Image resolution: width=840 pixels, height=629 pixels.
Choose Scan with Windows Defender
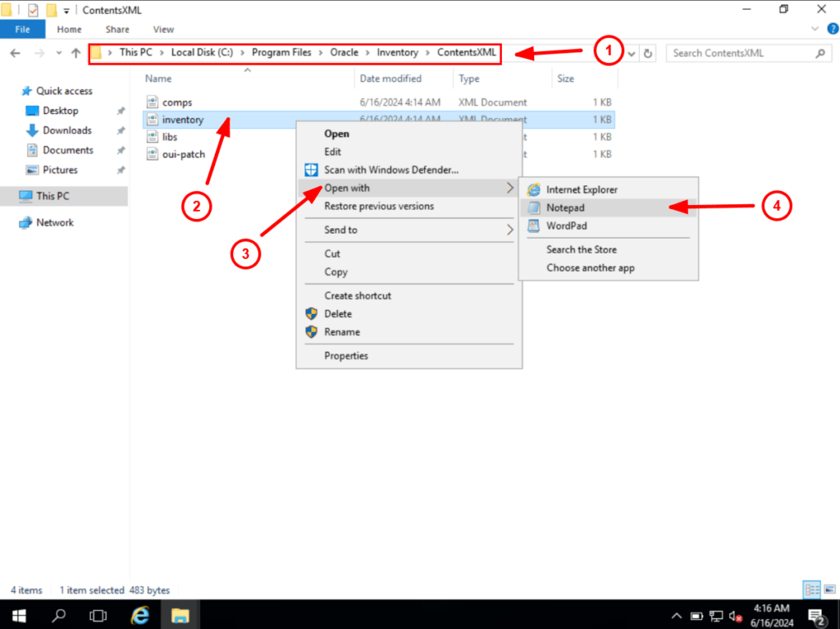[409, 171]
